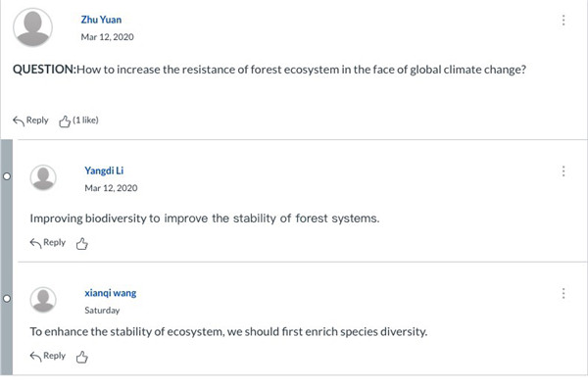The width and height of the screenshot is (588, 388).
Task: Open Yangdi Li's profile link
Action: [x=104, y=170]
